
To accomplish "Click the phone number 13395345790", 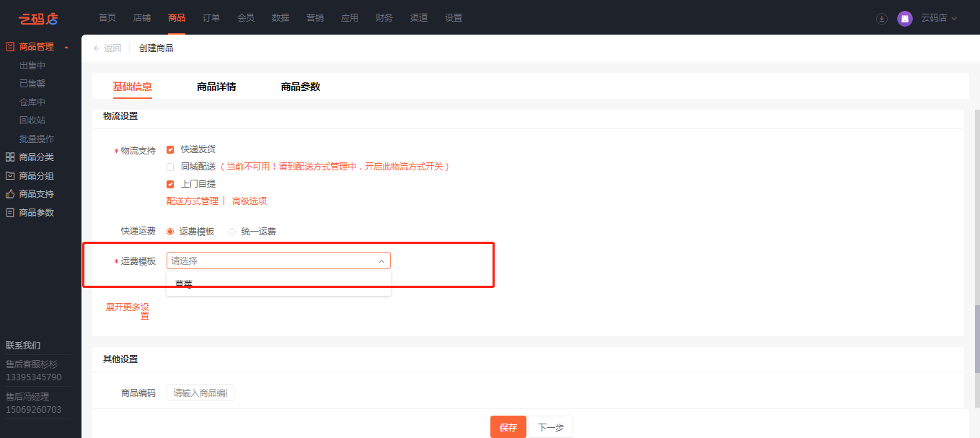I will [x=34, y=377].
